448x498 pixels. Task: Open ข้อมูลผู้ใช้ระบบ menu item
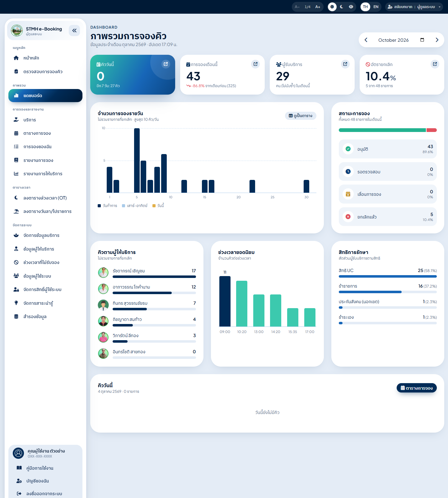tap(45, 276)
